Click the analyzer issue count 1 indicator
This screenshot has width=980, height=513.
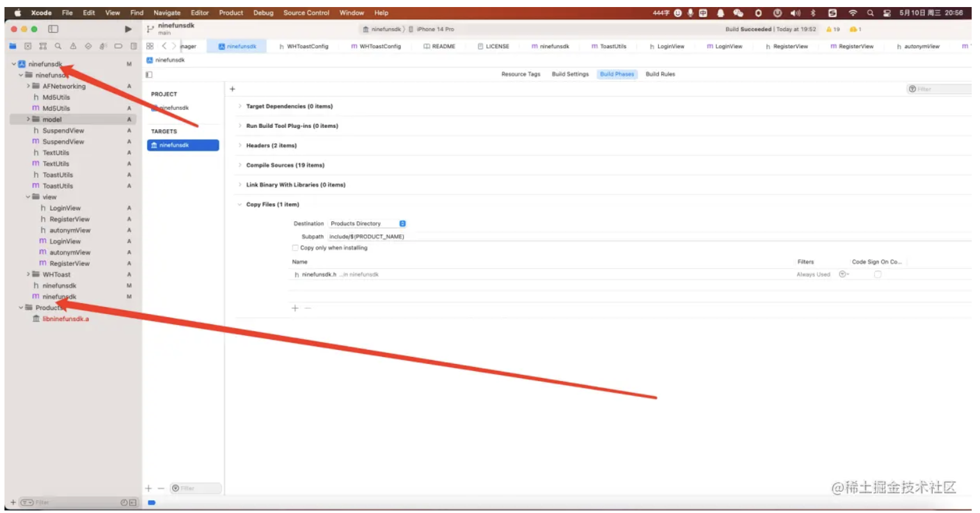(855, 29)
